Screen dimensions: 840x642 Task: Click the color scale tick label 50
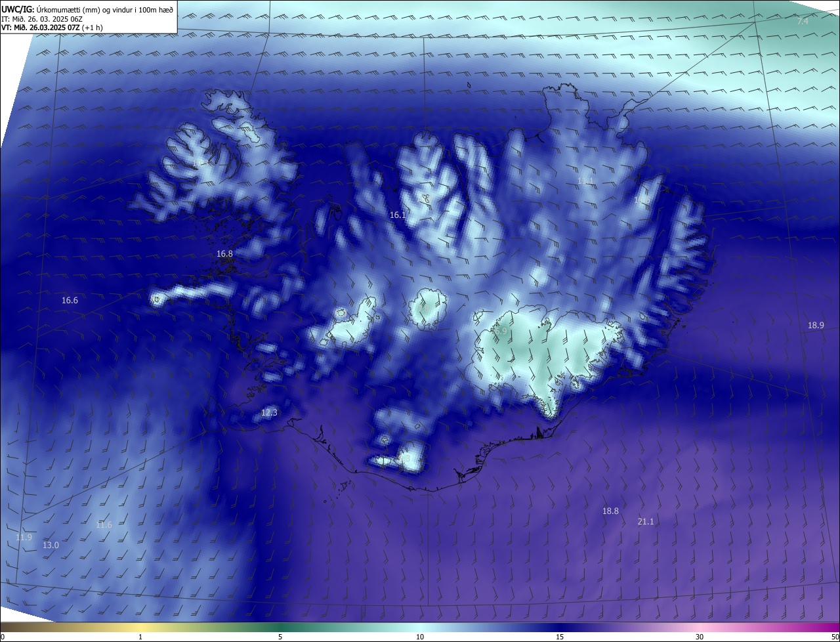[835, 637]
